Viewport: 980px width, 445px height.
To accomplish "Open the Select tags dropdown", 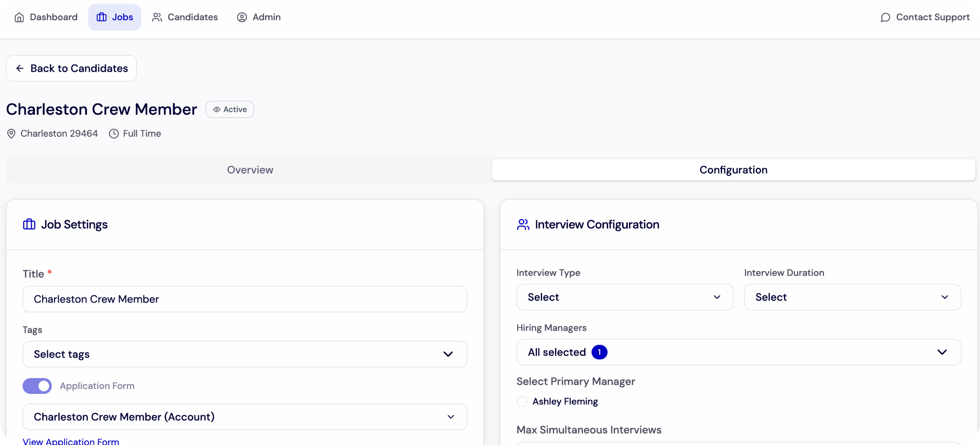I will click(245, 354).
